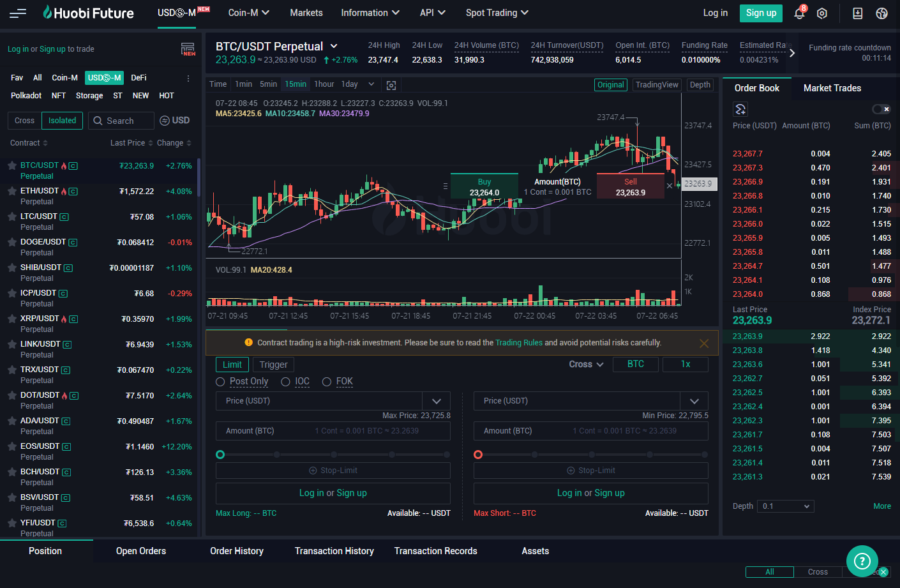This screenshot has width=900, height=588.
Task: Favorite DOGE/USDT with its star
Action: 12,242
